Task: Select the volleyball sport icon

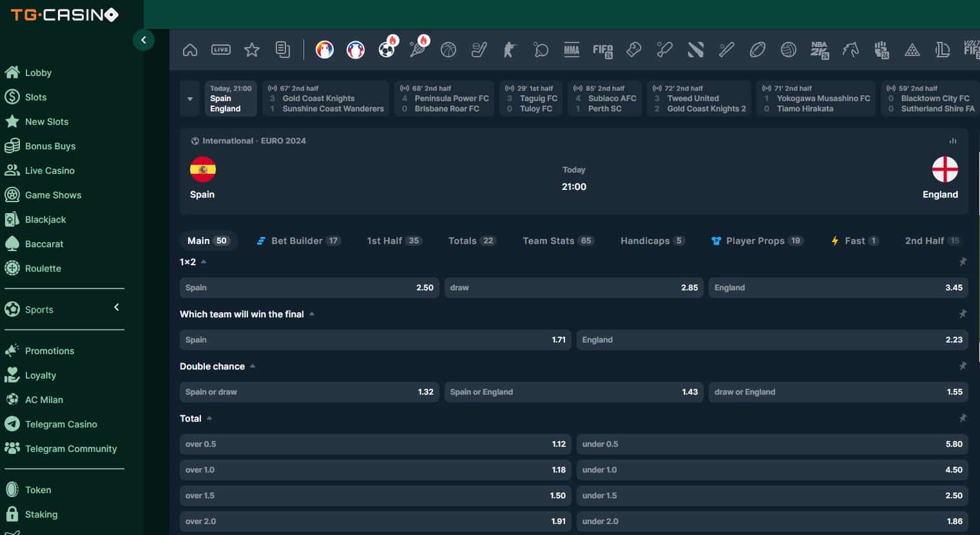Action: click(x=789, y=50)
